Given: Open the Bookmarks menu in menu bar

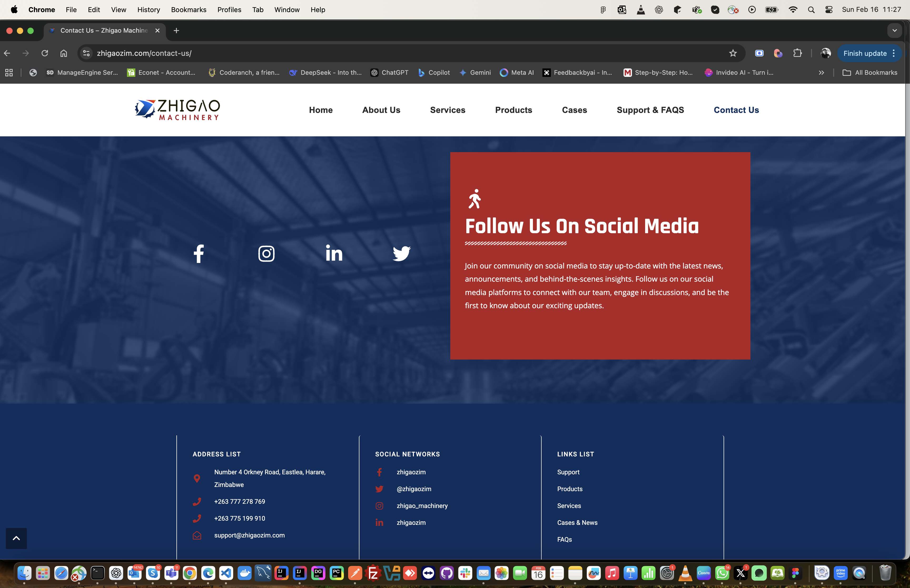Looking at the screenshot, I should (x=188, y=9).
